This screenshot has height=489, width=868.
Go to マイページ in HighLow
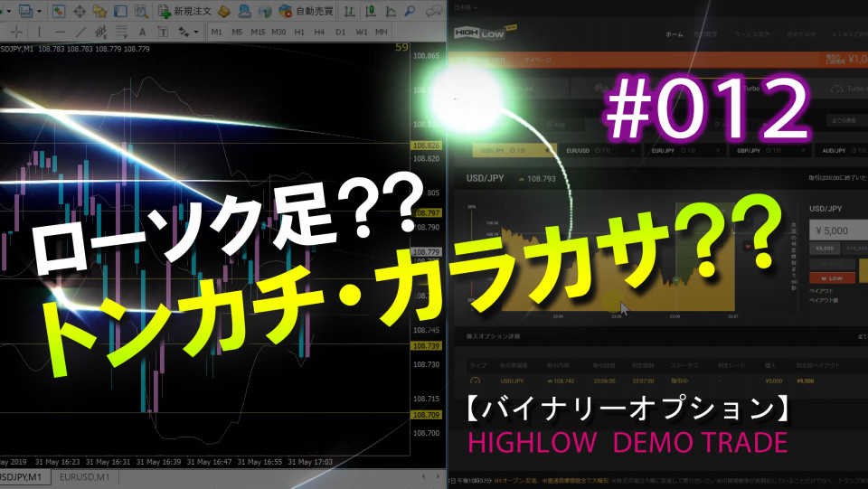pyautogui.click(x=537, y=60)
